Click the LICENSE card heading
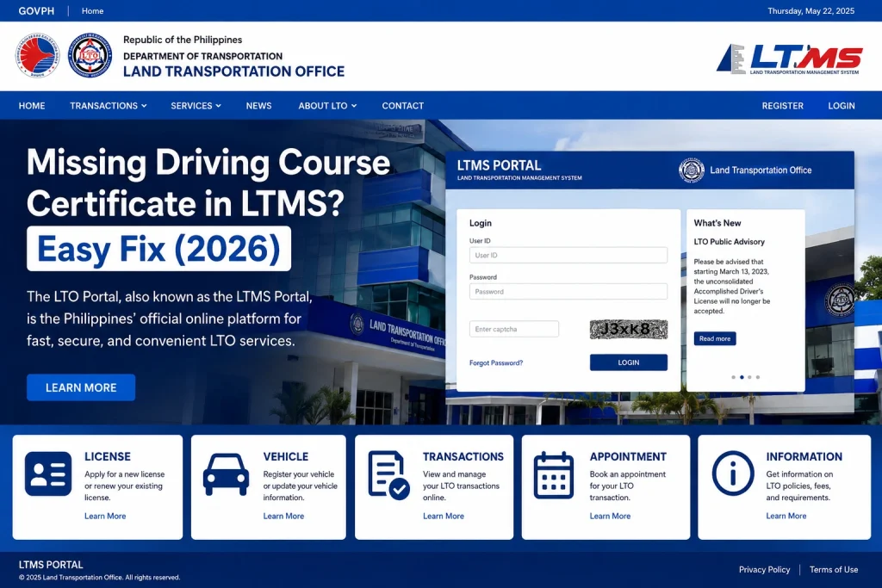Screen dimensions: 882x588 [x=108, y=456]
